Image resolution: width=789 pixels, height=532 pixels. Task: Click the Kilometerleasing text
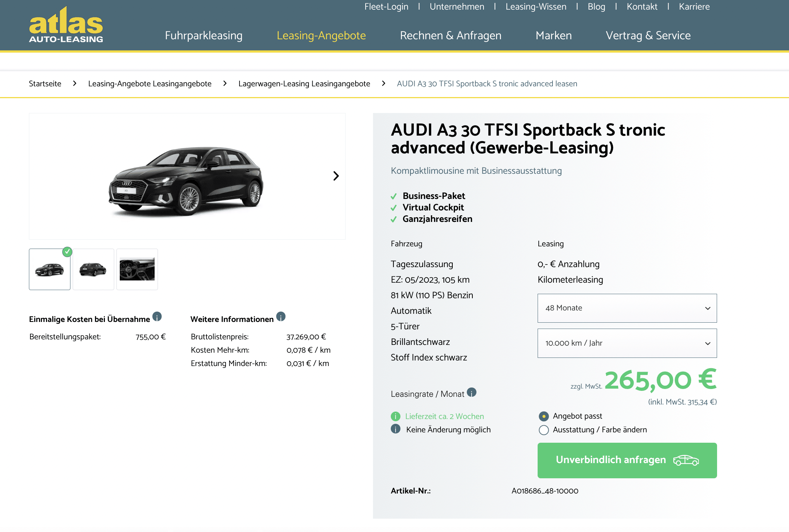(570, 280)
